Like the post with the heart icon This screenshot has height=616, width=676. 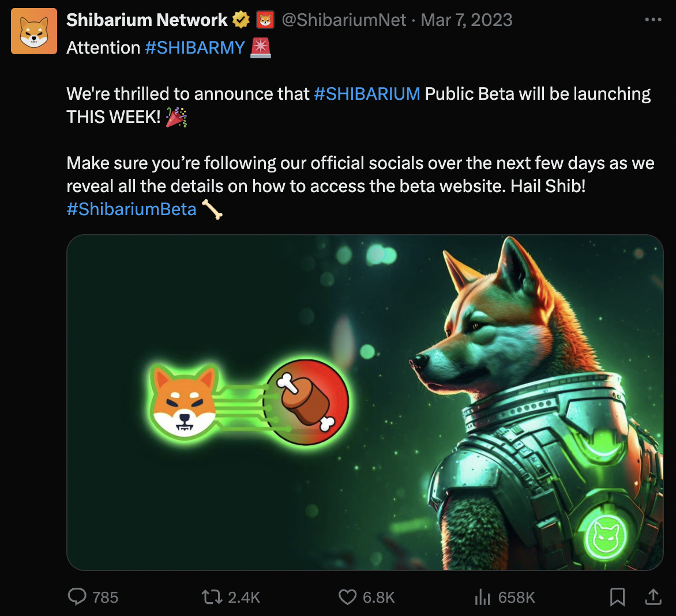pyautogui.click(x=347, y=597)
